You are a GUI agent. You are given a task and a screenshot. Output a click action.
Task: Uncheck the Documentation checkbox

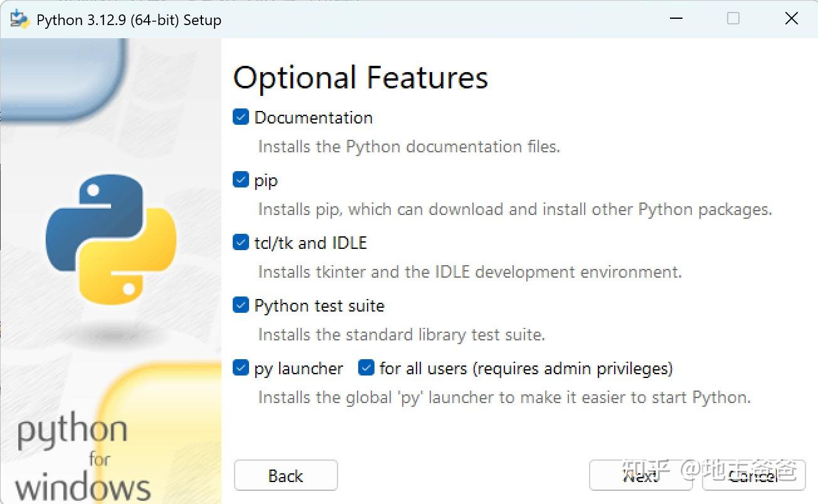(x=241, y=117)
